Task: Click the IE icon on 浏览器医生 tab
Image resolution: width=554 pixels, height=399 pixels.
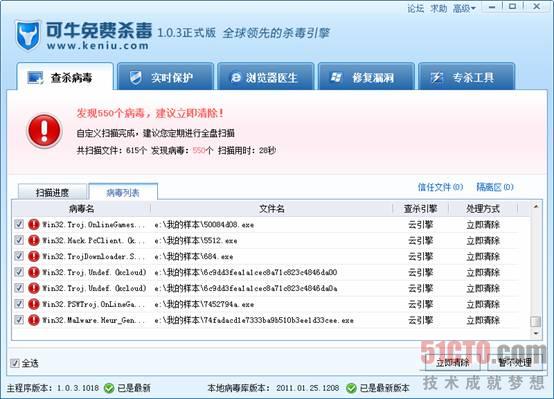Action: pyautogui.click(x=236, y=77)
